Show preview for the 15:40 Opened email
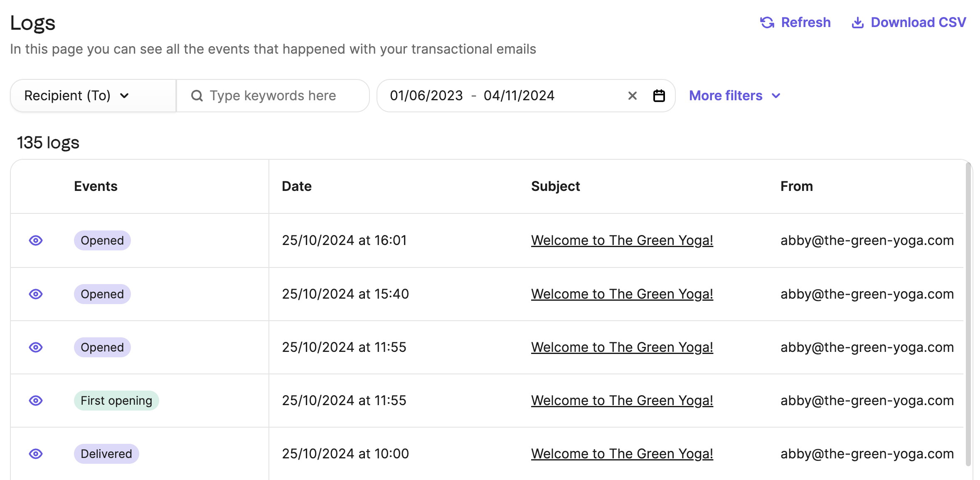This screenshot has height=480, width=980. tap(36, 294)
